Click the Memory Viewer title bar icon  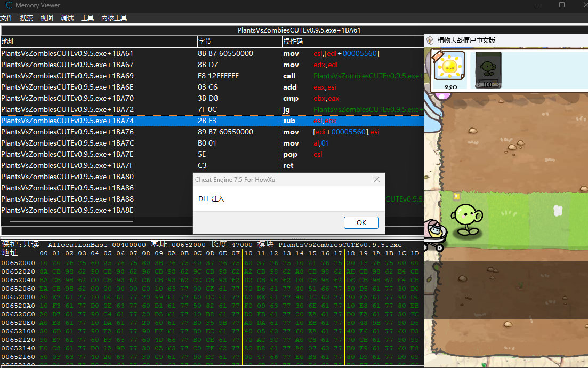coord(7,5)
